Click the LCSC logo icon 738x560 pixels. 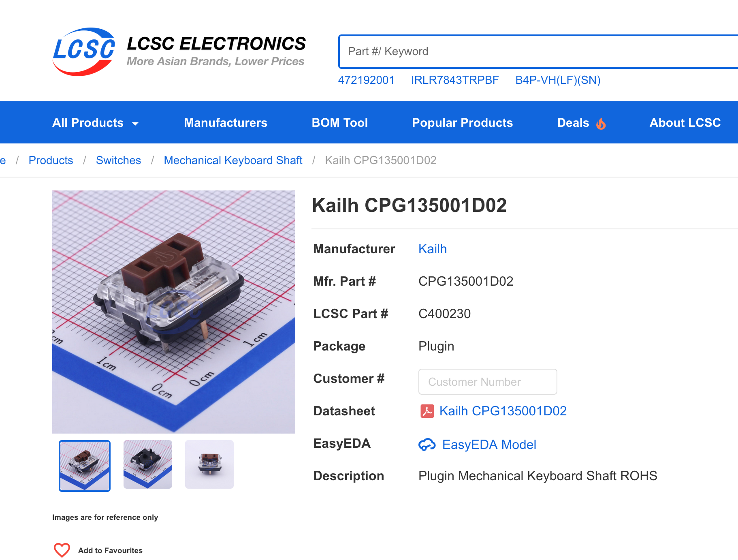pyautogui.click(x=84, y=51)
